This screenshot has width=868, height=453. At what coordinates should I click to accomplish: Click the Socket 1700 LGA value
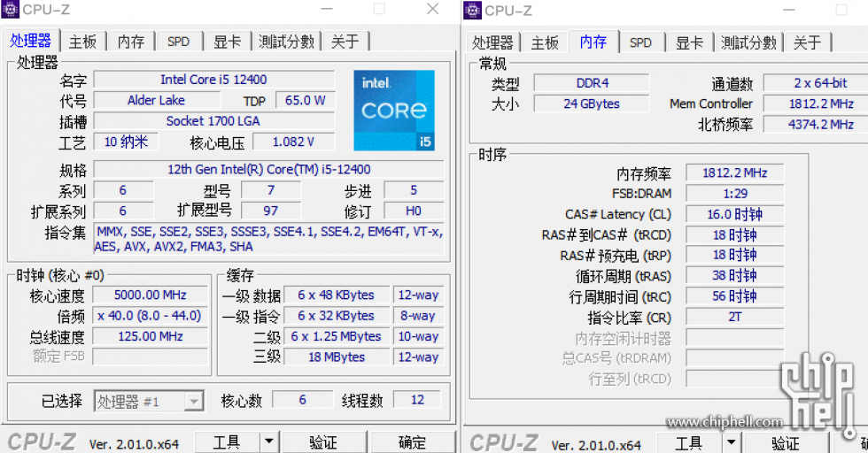click(x=213, y=120)
